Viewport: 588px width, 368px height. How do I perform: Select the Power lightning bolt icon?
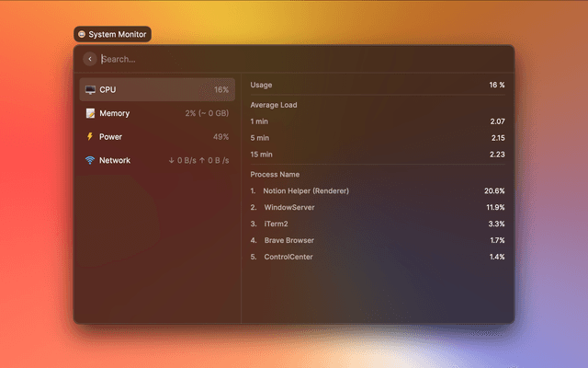coord(90,136)
